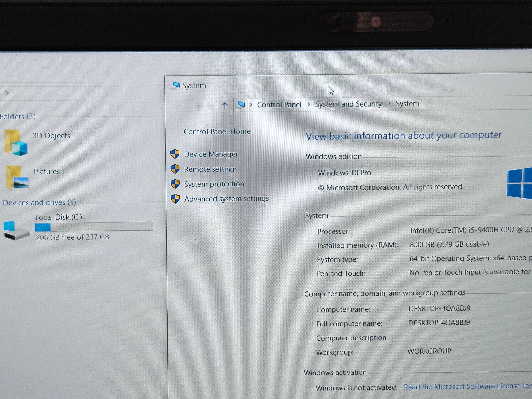Viewport: 532px width, 399px height.
Task: Go up one level with up arrow
Action: pyautogui.click(x=225, y=106)
